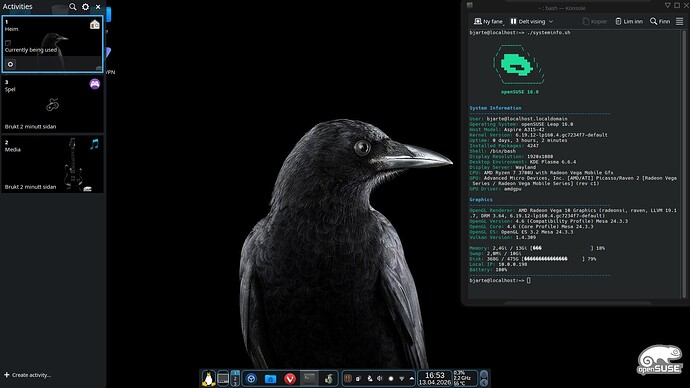Open Finn search in Konsole
Image resolution: width=690 pixels, height=388 pixels.
660,21
